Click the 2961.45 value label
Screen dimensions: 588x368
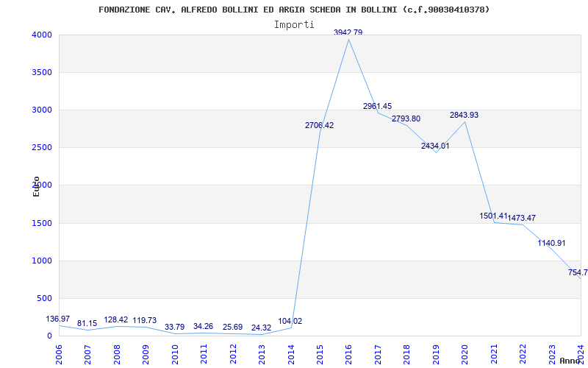click(377, 106)
